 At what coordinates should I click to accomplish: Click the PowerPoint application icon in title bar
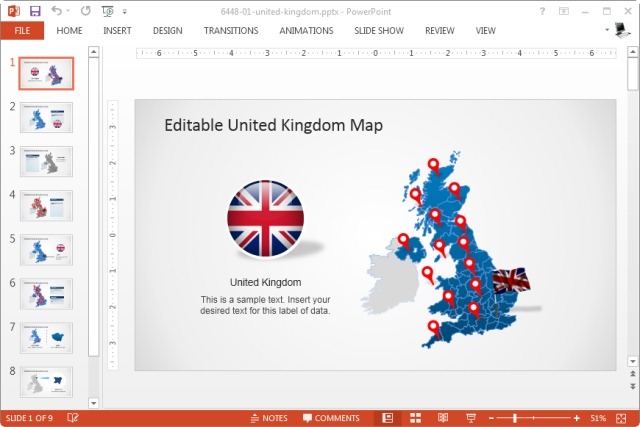point(13,11)
